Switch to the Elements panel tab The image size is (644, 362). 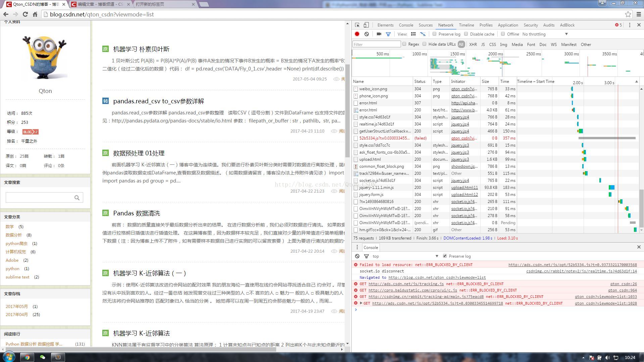(385, 25)
